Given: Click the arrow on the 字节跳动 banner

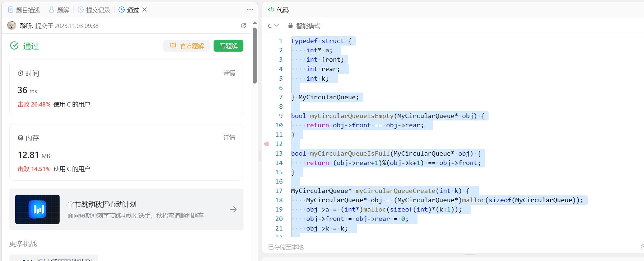Looking at the screenshot, I should [233, 209].
